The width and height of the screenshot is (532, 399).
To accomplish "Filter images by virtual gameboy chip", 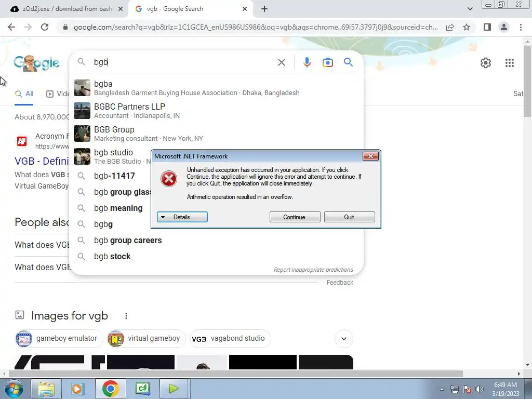I will point(146,339).
